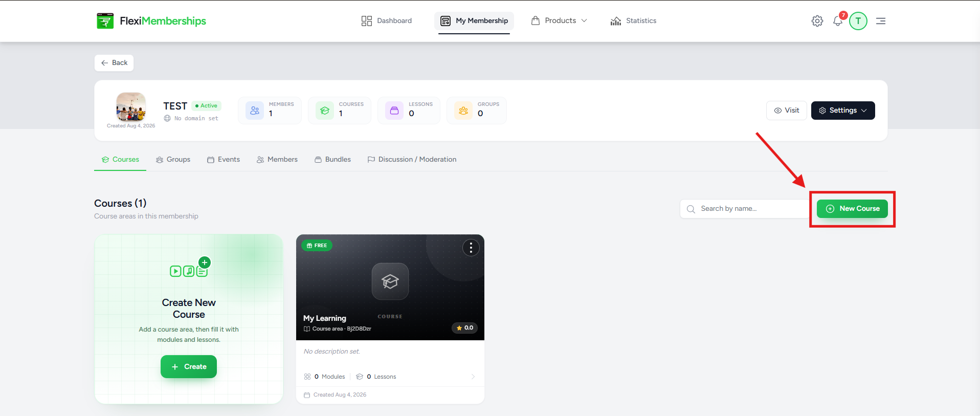Image resolution: width=980 pixels, height=416 pixels.
Task: Open the user avatar T menu
Action: tap(858, 21)
